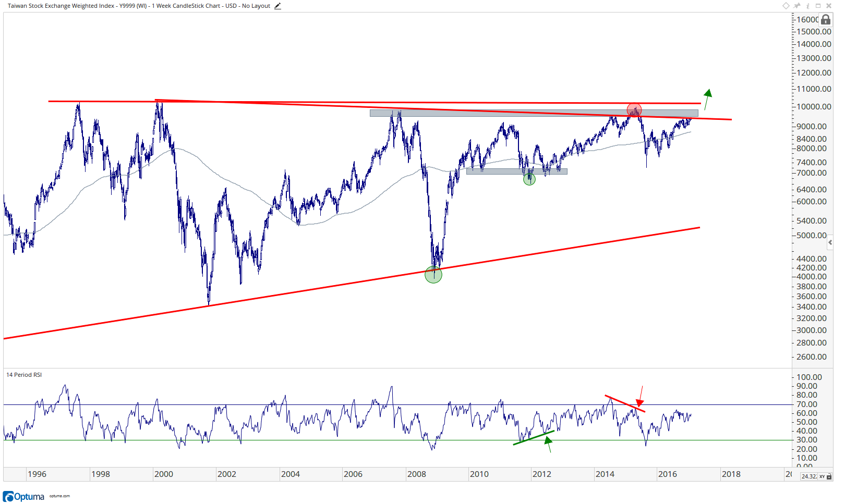This screenshot has height=504, width=845.
Task: Toggle the XY scale lock at the chart's lower corner
Action: pyautogui.click(x=826, y=476)
